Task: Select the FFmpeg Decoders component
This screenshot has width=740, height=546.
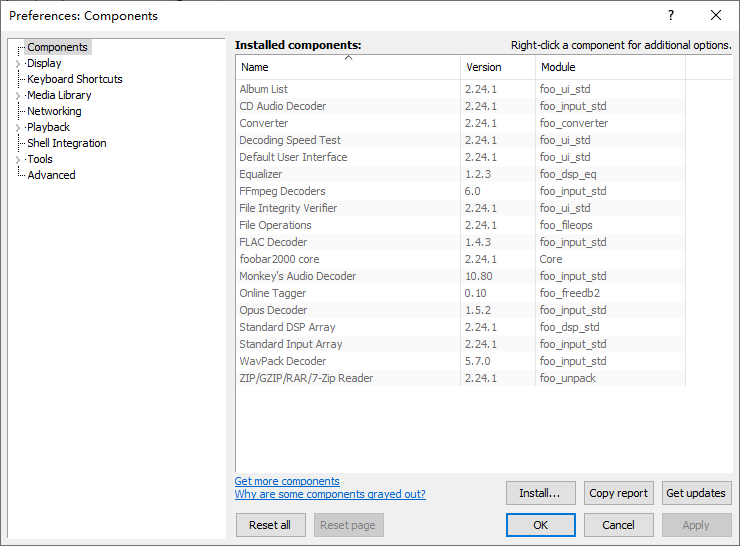Action: [x=282, y=191]
